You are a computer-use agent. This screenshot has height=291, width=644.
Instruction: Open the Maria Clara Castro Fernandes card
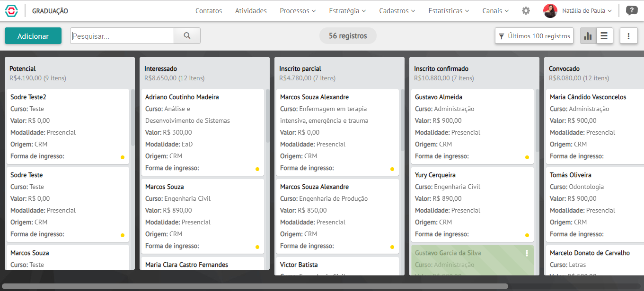tap(203, 263)
